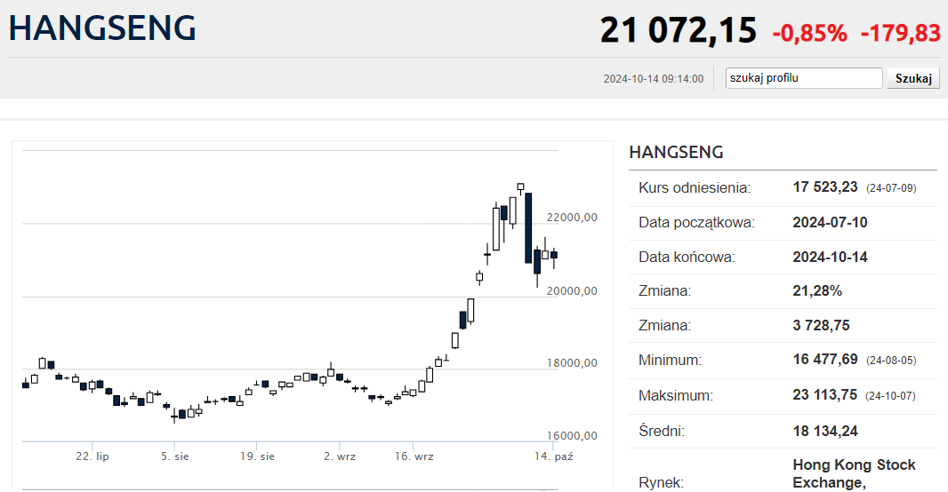Select the start date 2024-07-10

(x=830, y=222)
